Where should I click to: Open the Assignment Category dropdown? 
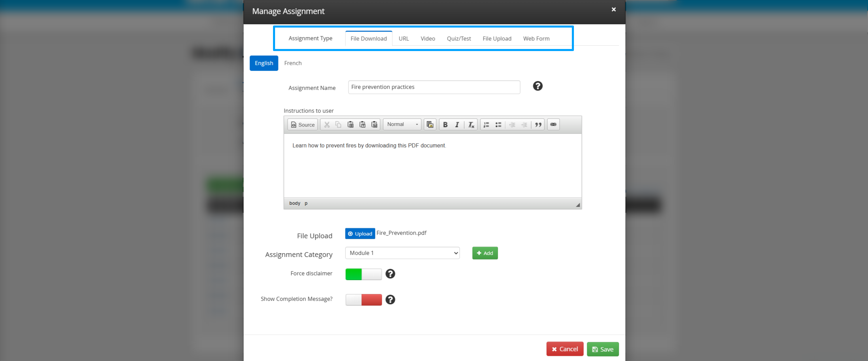coord(402,253)
